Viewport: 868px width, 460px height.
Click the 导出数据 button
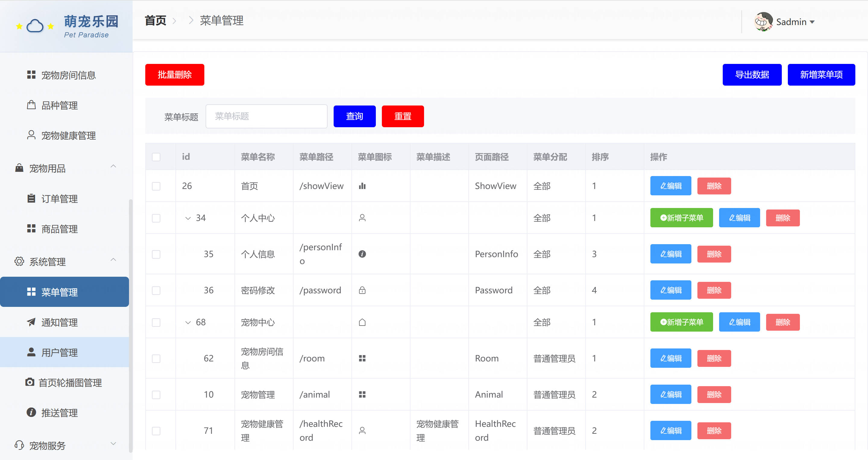click(x=752, y=74)
